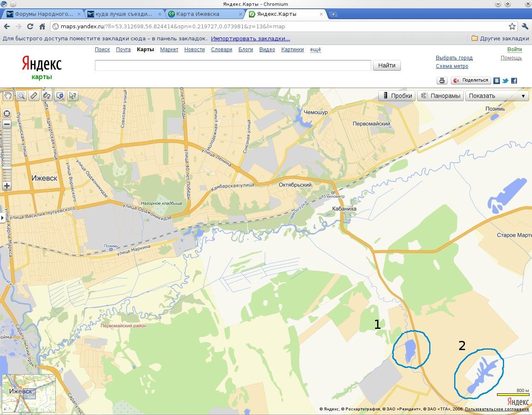Image resolution: width=532 pixels, height=415 pixels.
Task: Click the locate-me crosshair button
Action: pyautogui.click(x=7, y=114)
